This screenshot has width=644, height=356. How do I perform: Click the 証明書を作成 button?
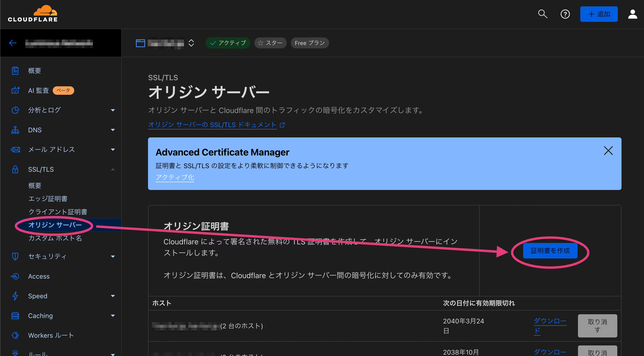coord(550,251)
